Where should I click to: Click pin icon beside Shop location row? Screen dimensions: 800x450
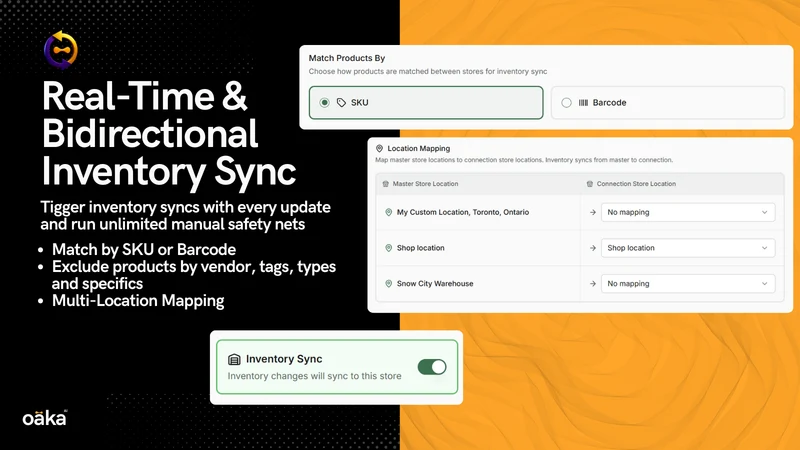pos(388,248)
